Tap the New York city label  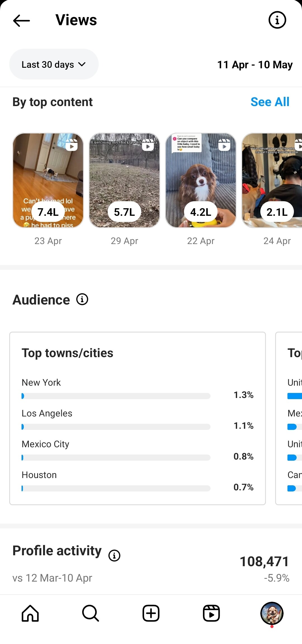tap(41, 382)
